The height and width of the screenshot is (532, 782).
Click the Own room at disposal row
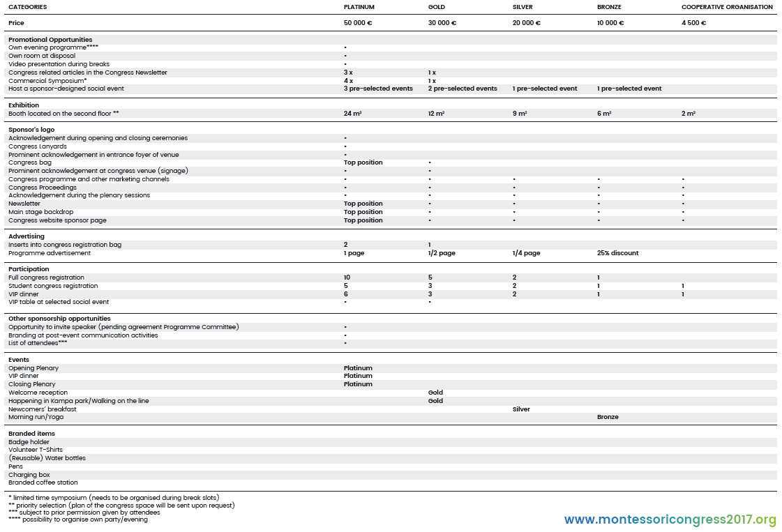coord(42,56)
